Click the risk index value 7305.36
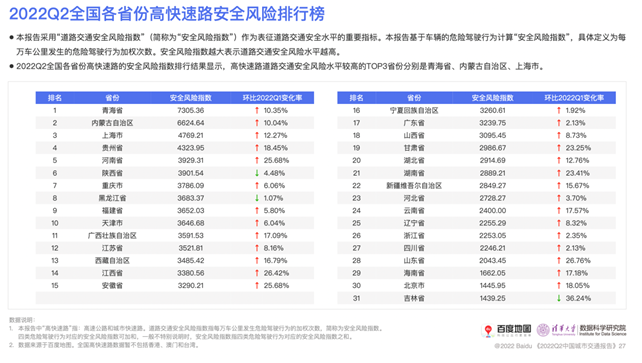 (x=191, y=110)
